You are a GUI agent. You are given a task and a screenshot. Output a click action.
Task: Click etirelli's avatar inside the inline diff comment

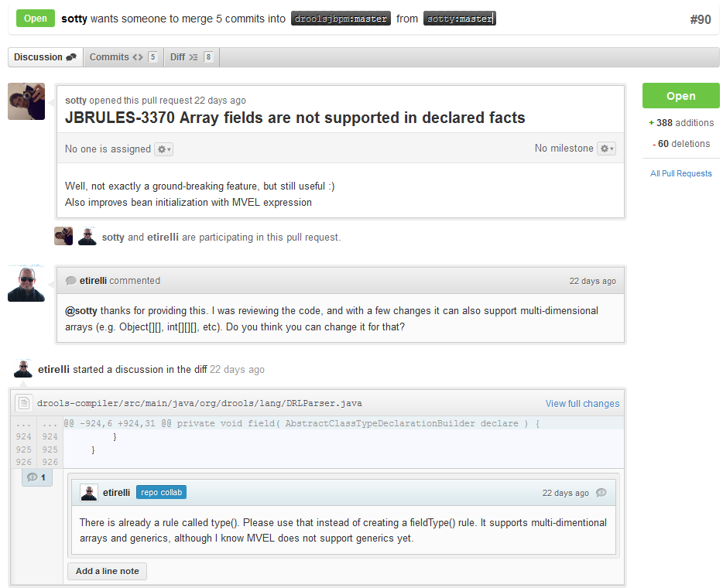point(89,493)
